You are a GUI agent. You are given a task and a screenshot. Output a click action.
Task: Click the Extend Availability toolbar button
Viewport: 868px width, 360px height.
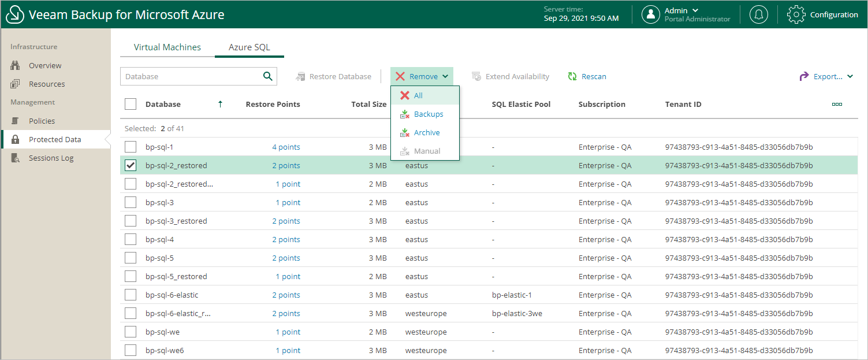tap(511, 76)
